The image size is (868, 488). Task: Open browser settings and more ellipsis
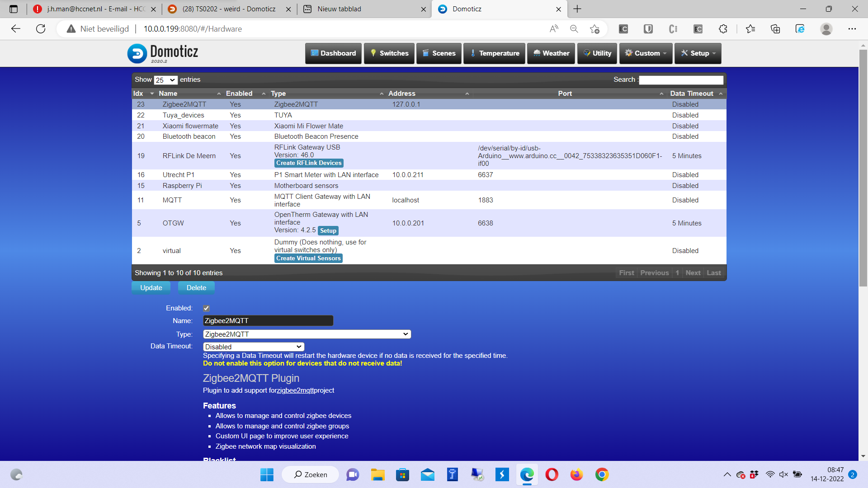coord(852,29)
